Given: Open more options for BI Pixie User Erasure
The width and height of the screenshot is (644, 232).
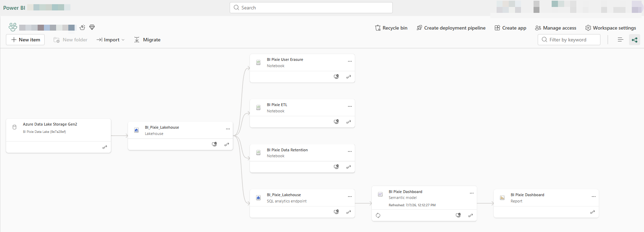Looking at the screenshot, I should click(x=350, y=61).
